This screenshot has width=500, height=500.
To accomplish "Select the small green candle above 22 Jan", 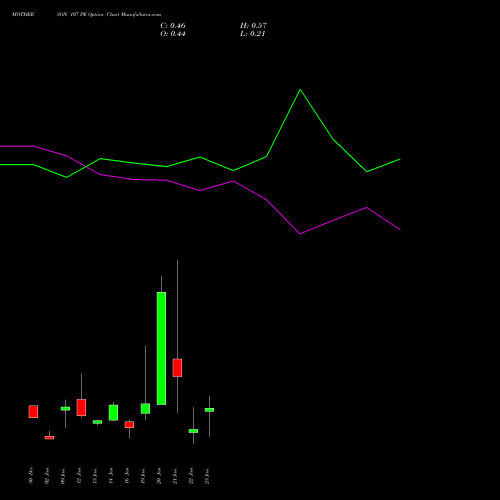I will [193, 431].
